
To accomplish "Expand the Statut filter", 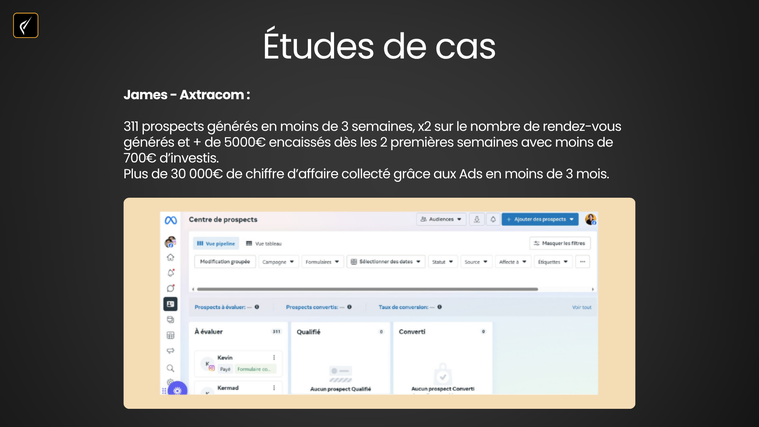I will tap(442, 262).
